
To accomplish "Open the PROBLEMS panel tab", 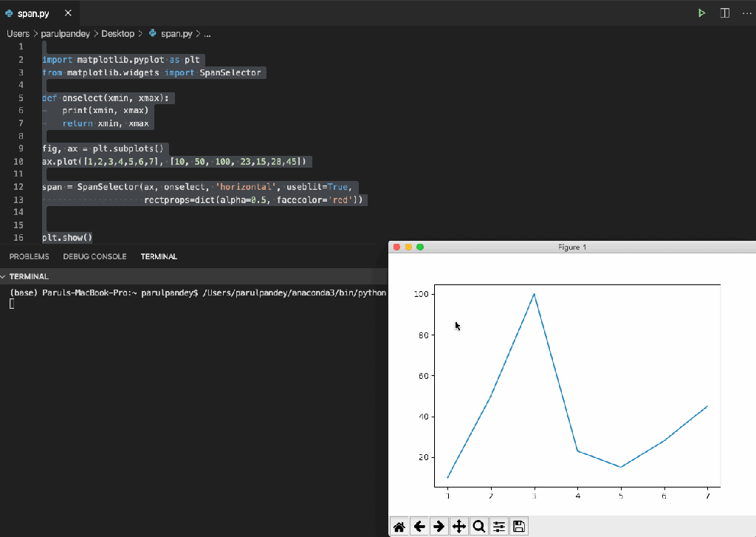I will 29,256.
